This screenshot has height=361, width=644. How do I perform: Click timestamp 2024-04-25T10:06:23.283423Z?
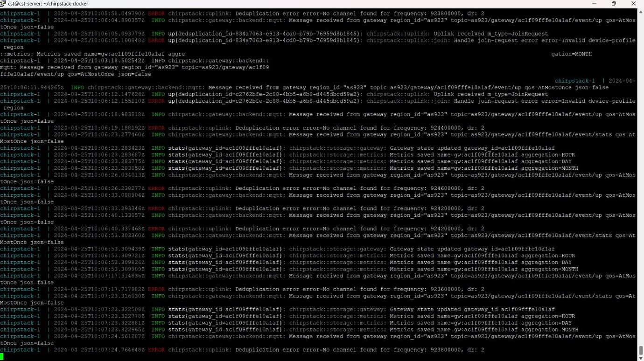[x=99, y=148]
